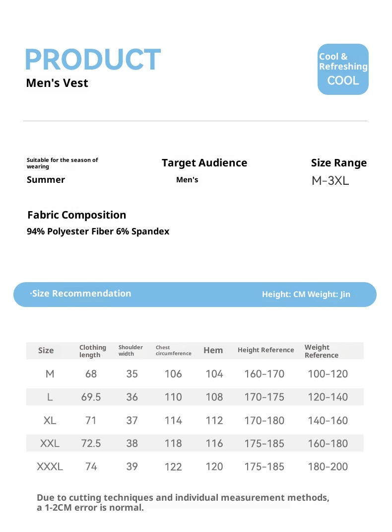Click the Weight Reference column header

pyautogui.click(x=322, y=351)
